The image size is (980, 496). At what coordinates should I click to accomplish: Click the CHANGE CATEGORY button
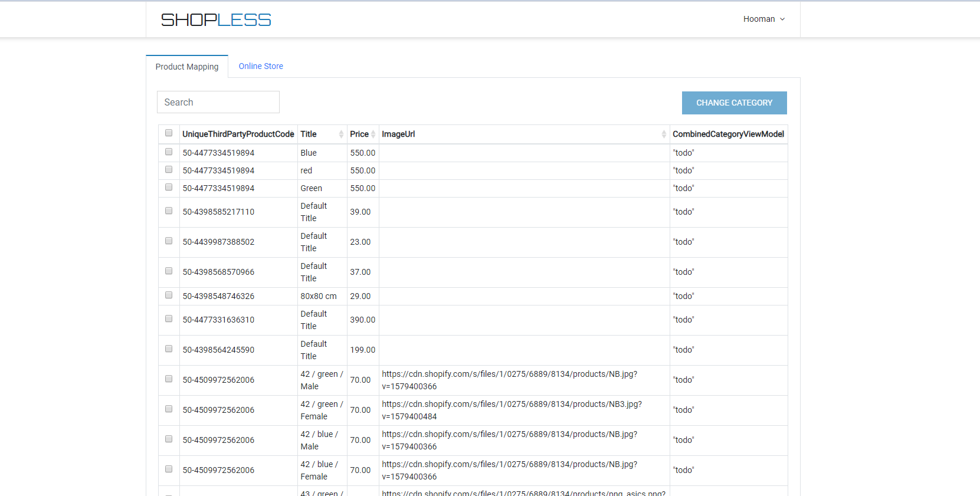pyautogui.click(x=734, y=103)
